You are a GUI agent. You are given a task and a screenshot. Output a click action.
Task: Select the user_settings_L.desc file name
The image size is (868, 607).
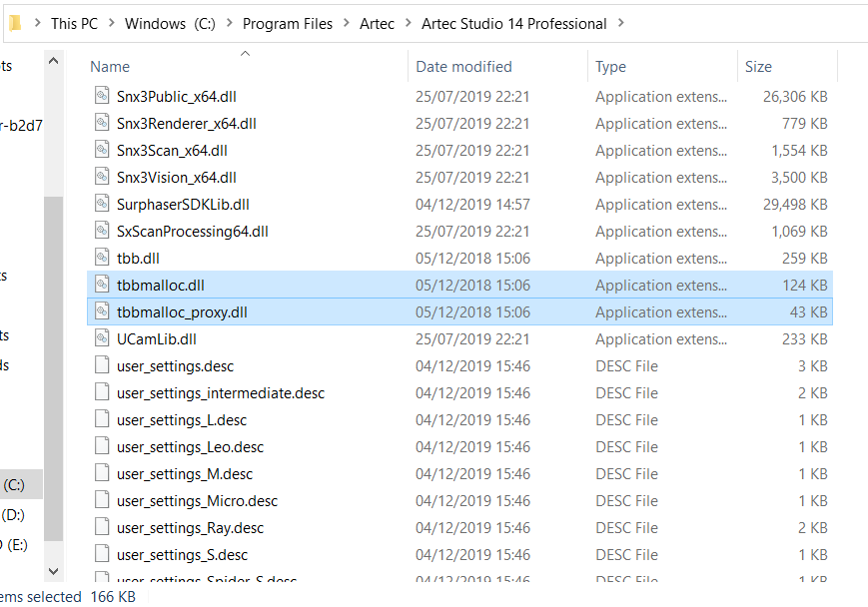(x=182, y=420)
